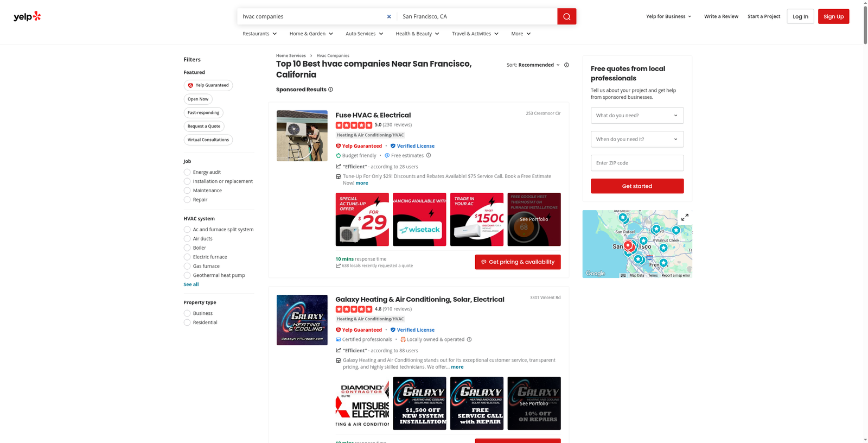
Task: Click the Google logo on the map
Action: (595, 274)
